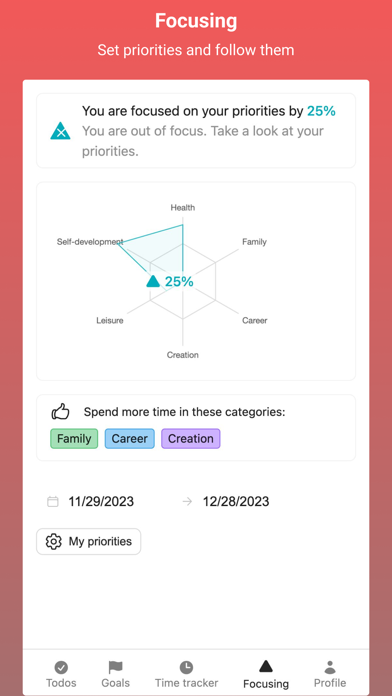Edit the end date 12/28/2023

tap(236, 502)
